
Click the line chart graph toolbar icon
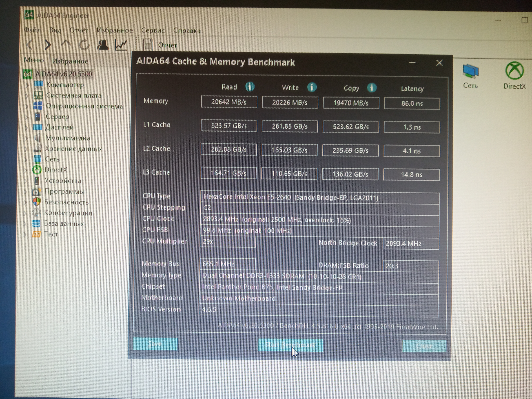[x=121, y=45]
